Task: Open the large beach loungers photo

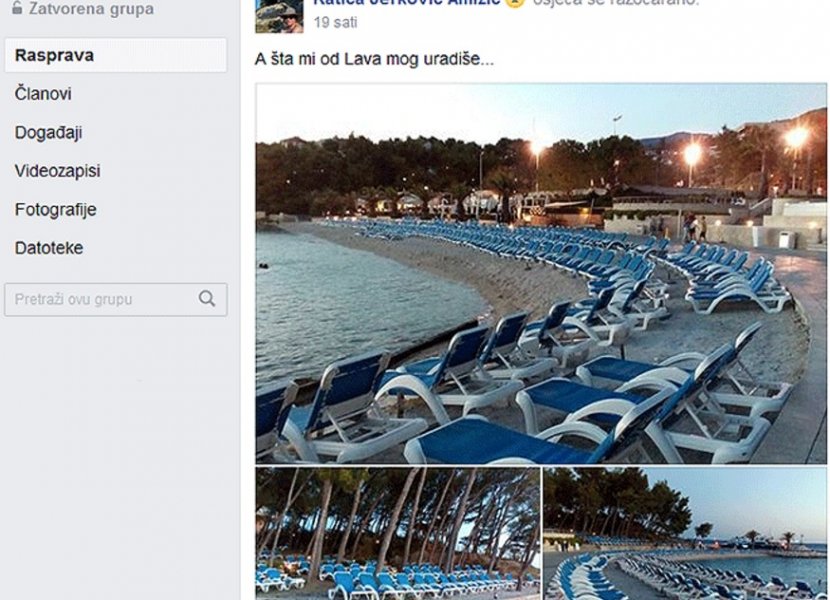Action: coord(541,273)
